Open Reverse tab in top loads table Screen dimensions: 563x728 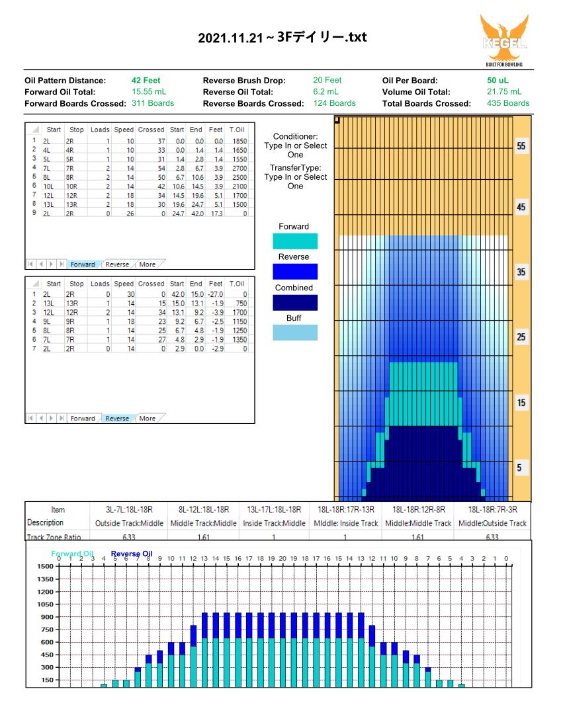click(x=117, y=264)
